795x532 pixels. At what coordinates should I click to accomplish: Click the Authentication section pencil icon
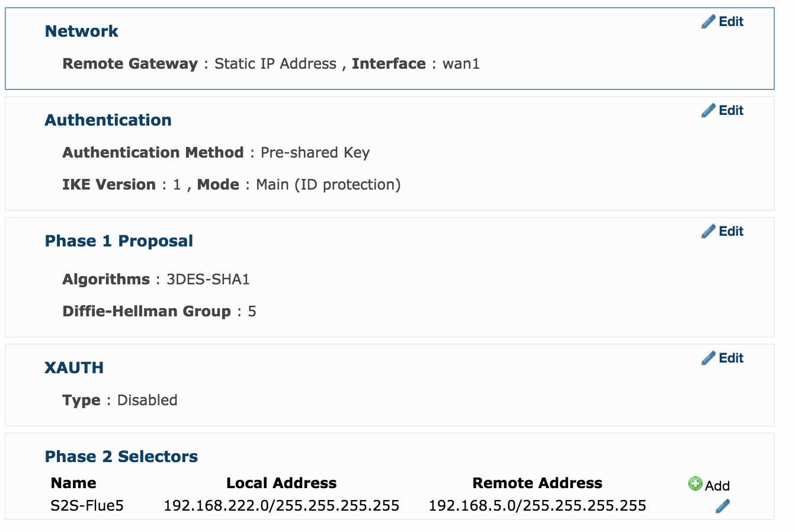coord(708,111)
